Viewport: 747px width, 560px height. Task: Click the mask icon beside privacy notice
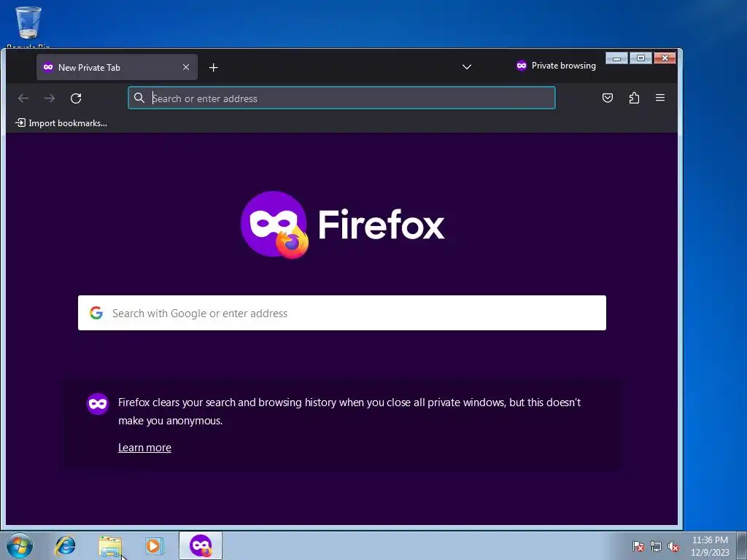pyautogui.click(x=98, y=404)
